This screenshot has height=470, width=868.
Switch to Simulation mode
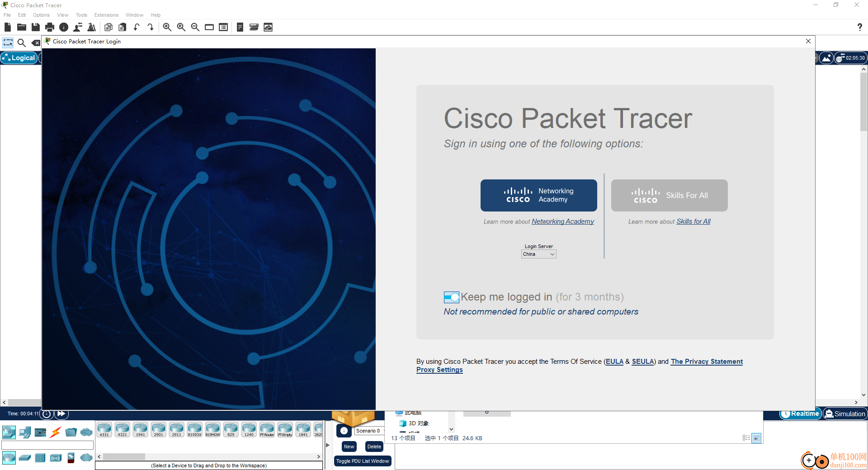pos(844,414)
